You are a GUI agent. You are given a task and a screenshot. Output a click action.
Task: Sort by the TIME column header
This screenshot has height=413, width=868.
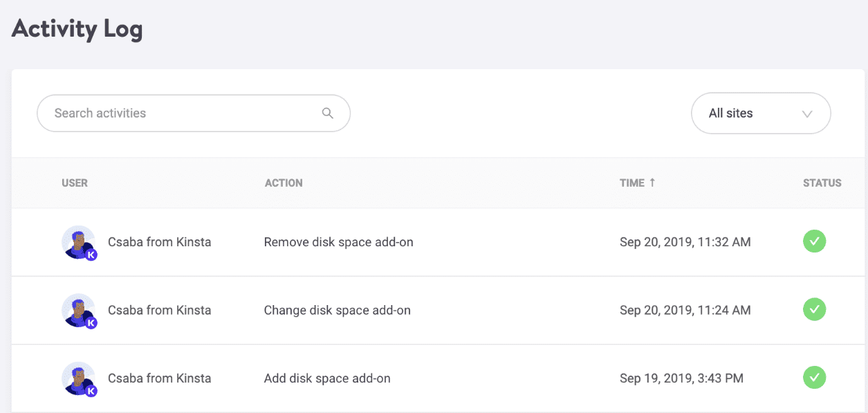[637, 183]
